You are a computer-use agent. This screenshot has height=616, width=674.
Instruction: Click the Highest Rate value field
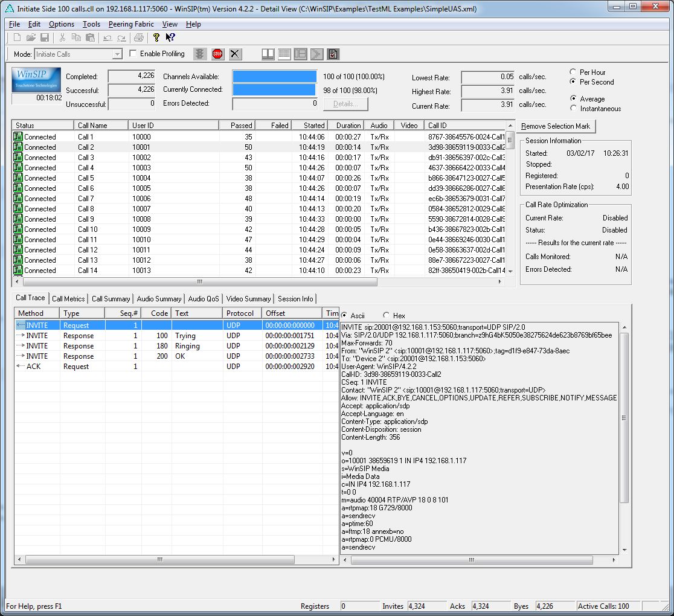[x=488, y=91]
